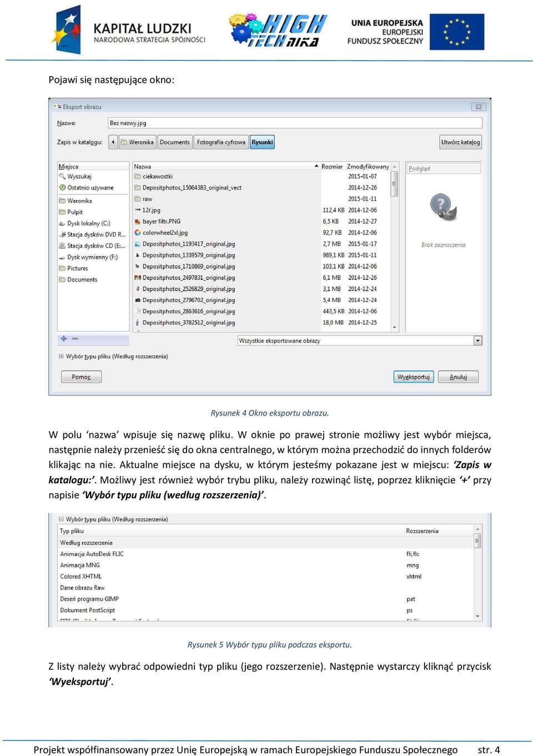This screenshot has width=533, height=756.
Task: Click the Depositphotos_2497831_original.jpg thumbnail icon
Action: click(x=137, y=278)
